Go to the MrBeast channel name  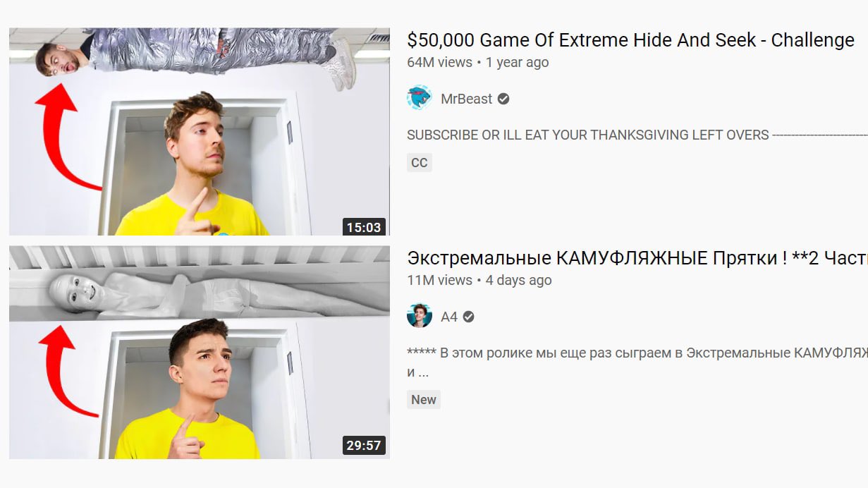click(x=466, y=99)
